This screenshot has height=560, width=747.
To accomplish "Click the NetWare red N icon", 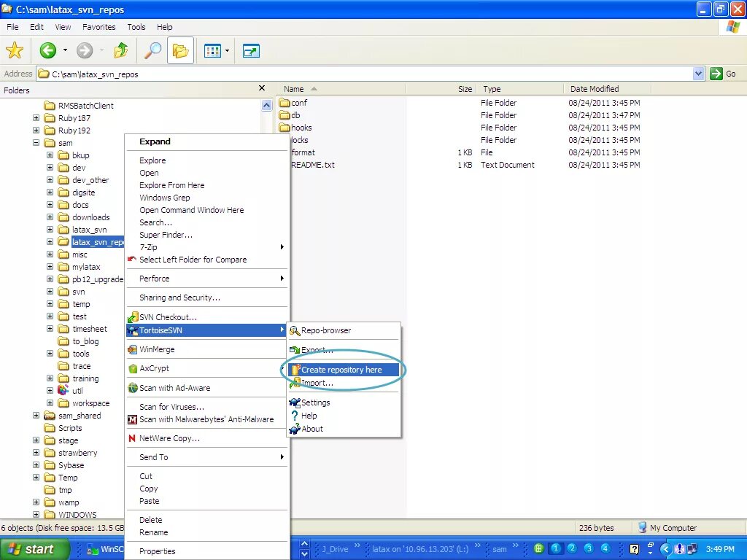I will pyautogui.click(x=132, y=438).
